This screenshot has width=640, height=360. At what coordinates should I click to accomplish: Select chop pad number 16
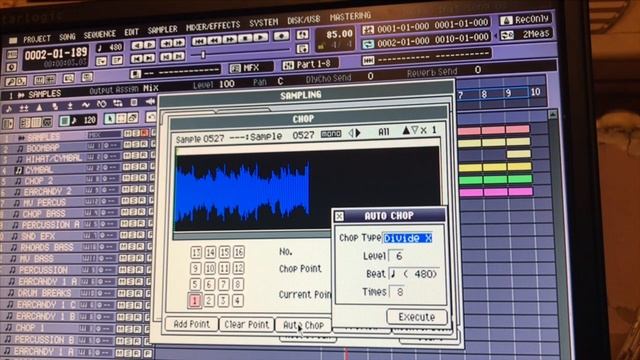pos(239,252)
